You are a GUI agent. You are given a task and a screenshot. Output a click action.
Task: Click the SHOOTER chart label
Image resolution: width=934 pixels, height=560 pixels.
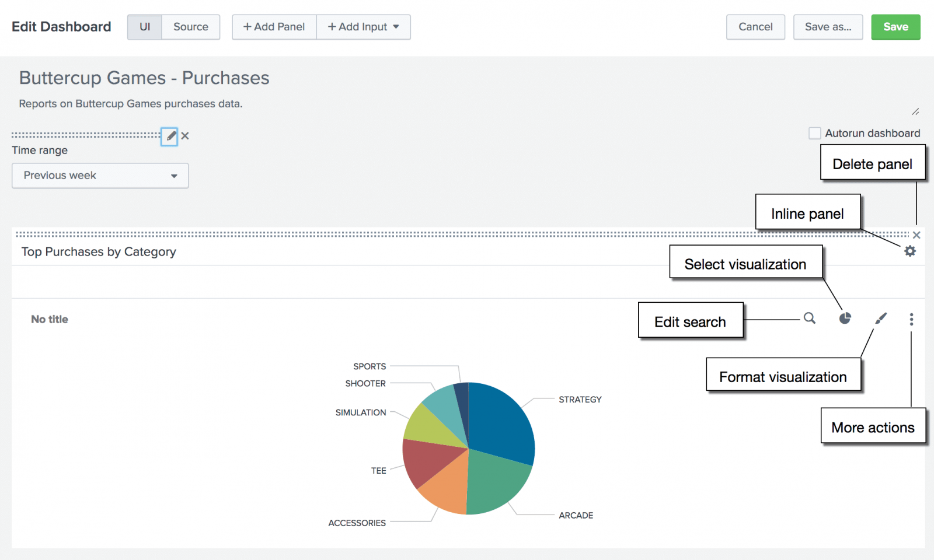(365, 384)
